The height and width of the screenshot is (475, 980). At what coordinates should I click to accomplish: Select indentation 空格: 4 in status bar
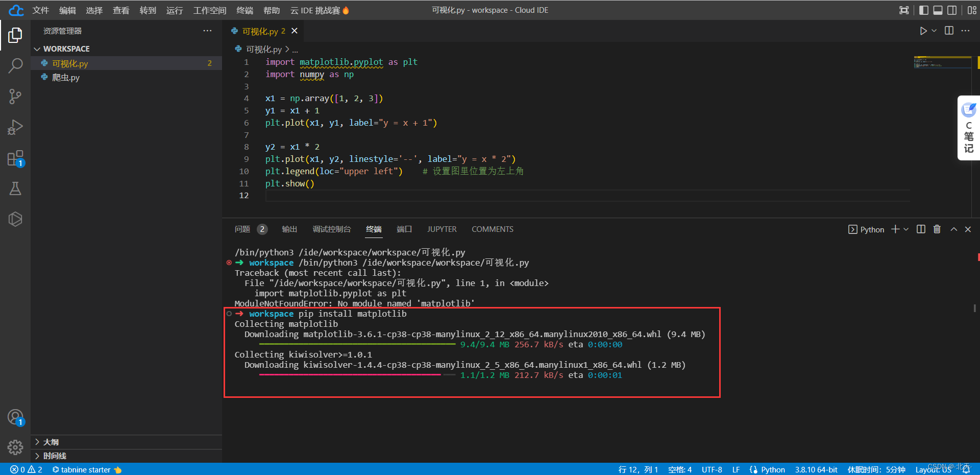pyautogui.click(x=679, y=469)
